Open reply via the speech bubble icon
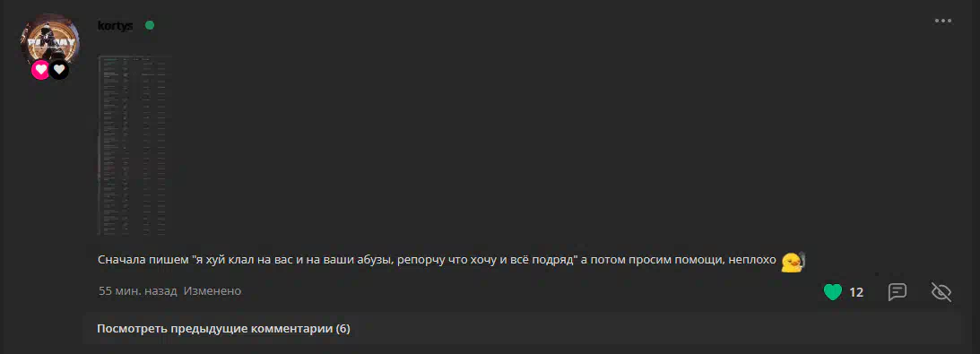This screenshot has height=354, width=980. tap(898, 291)
